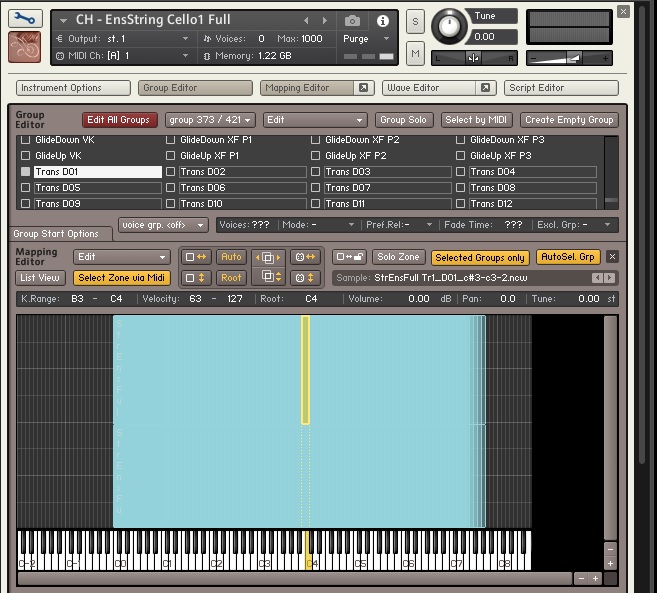Select previous sample with left arrow
Viewport: 657px width, 593px height.
598,278
